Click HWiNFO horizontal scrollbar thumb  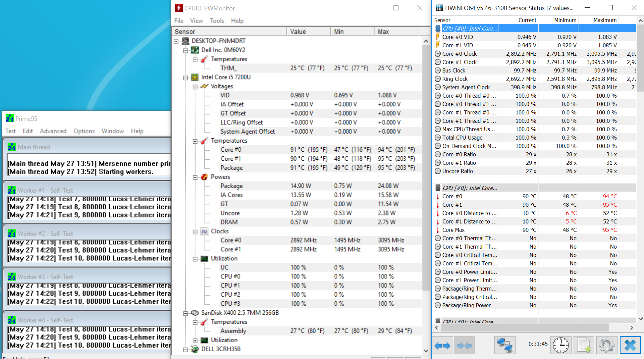[x=524, y=327]
